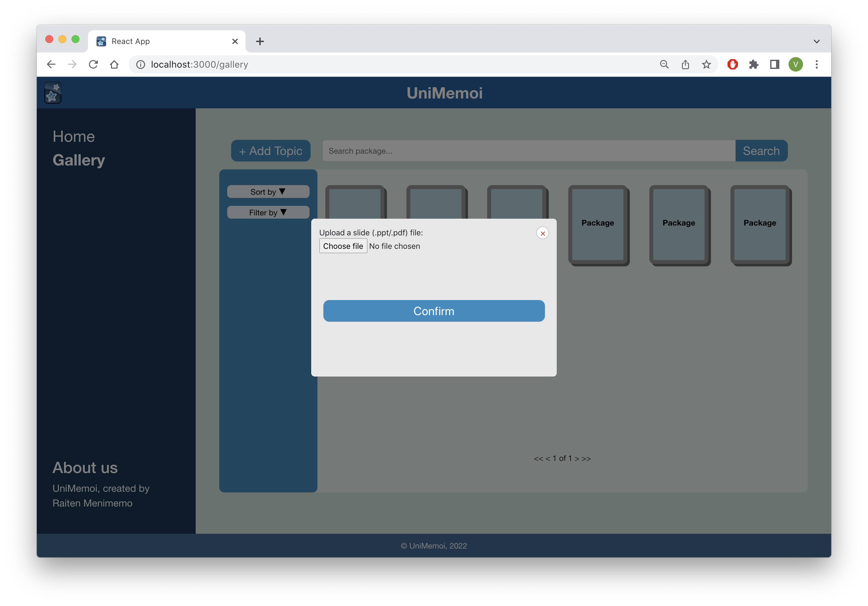The image size is (868, 606).
Task: Open the share page icon
Action: pos(685,64)
